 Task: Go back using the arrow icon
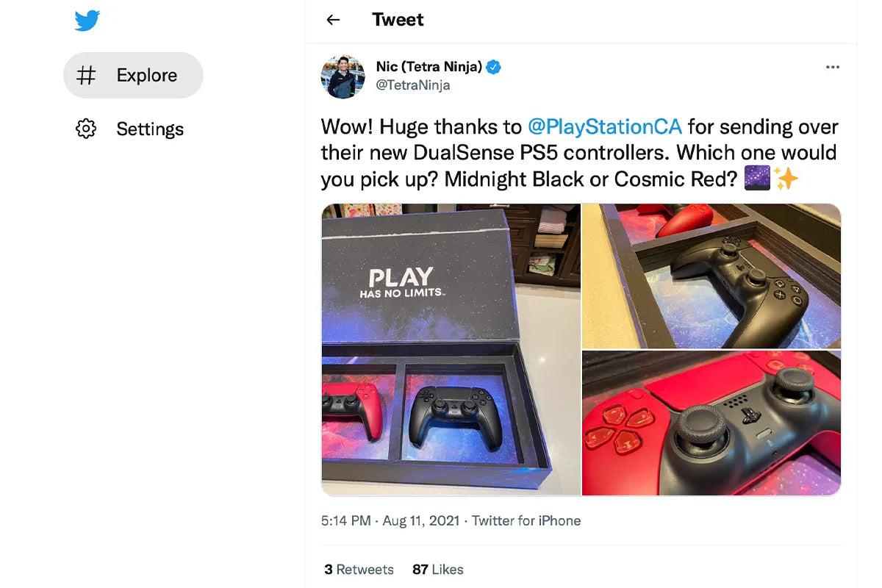[x=333, y=20]
